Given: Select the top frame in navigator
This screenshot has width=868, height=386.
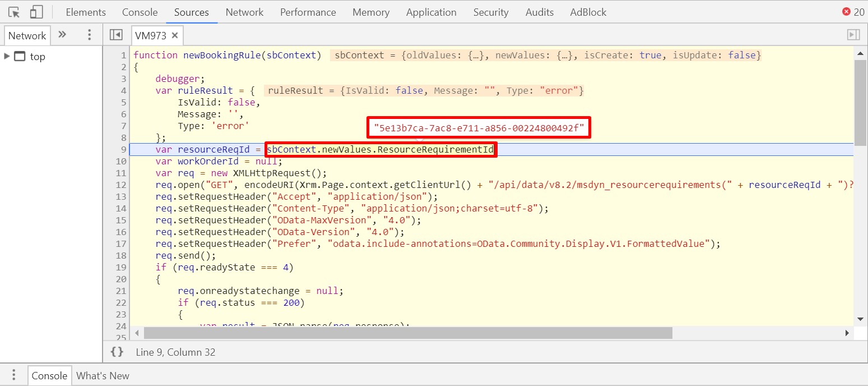Looking at the screenshot, I should (x=38, y=57).
